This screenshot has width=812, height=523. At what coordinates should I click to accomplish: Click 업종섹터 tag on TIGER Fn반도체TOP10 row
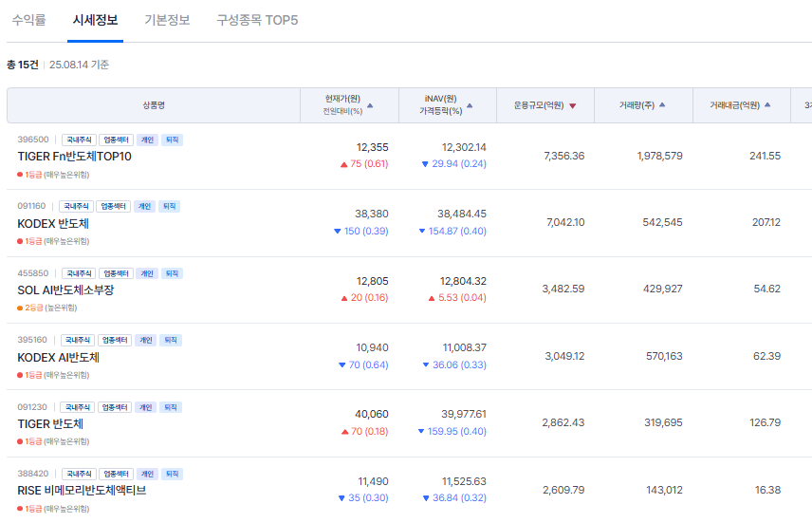(116, 140)
